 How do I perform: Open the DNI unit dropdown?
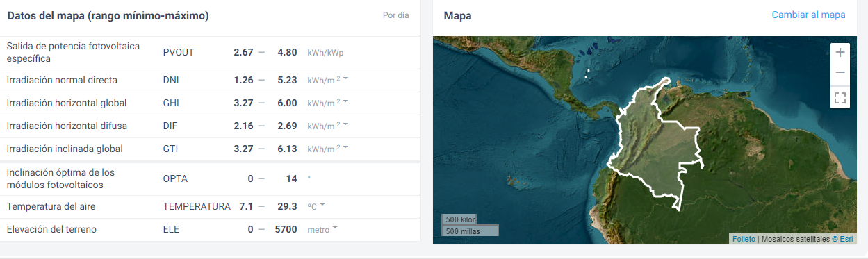point(346,79)
